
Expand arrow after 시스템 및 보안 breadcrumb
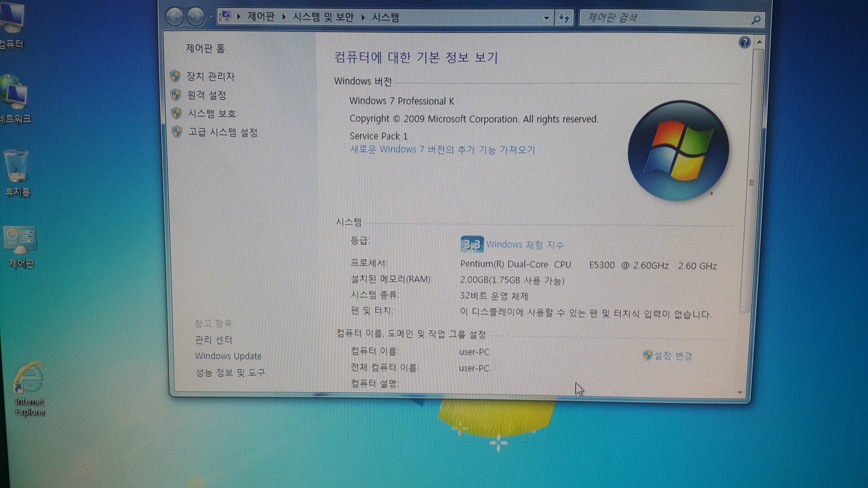363,17
